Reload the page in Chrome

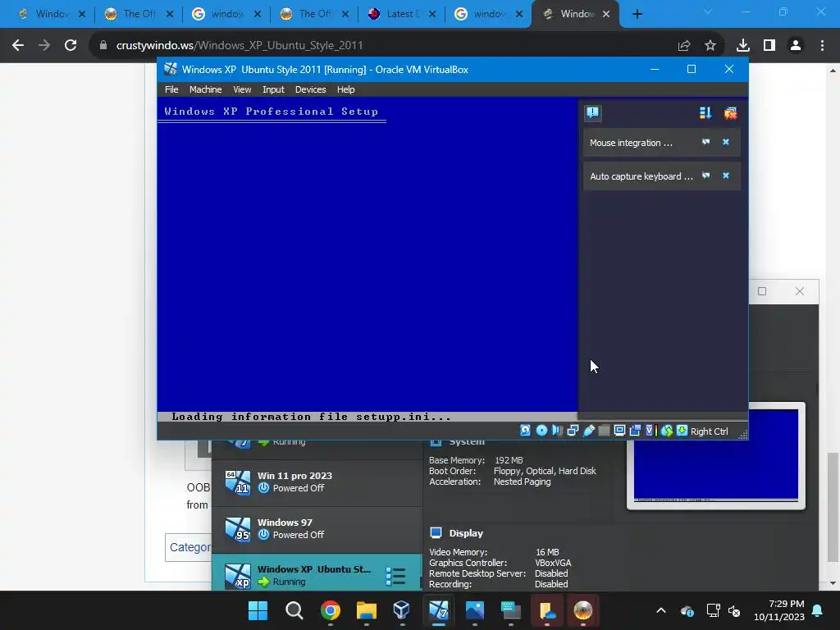click(71, 46)
